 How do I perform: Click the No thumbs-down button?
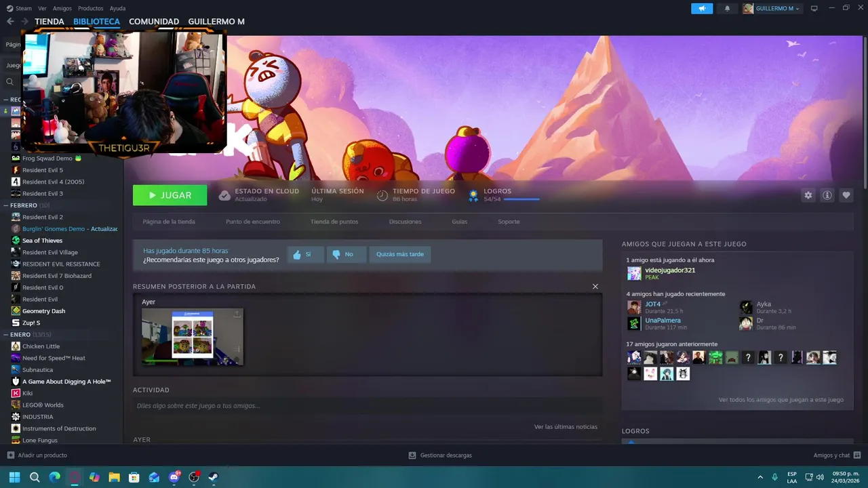(347, 255)
